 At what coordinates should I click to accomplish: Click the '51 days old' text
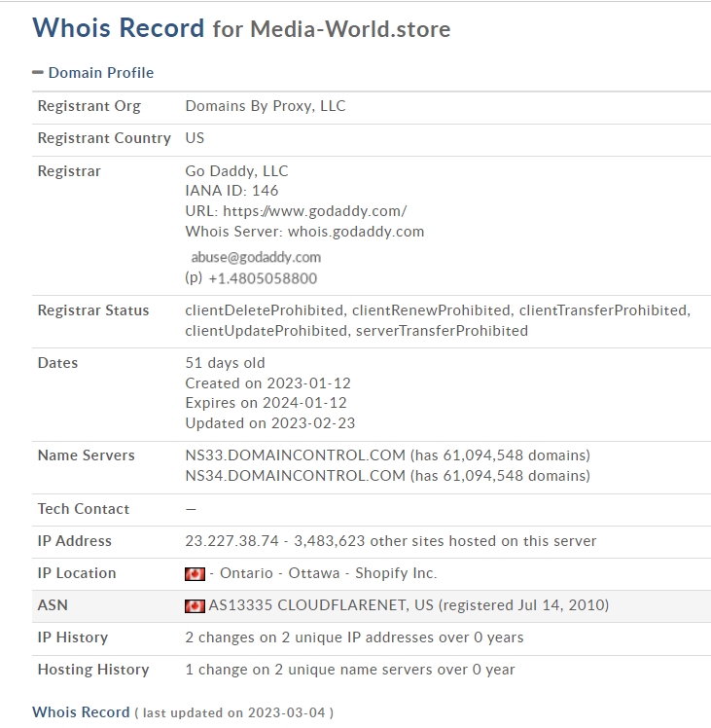click(x=225, y=363)
